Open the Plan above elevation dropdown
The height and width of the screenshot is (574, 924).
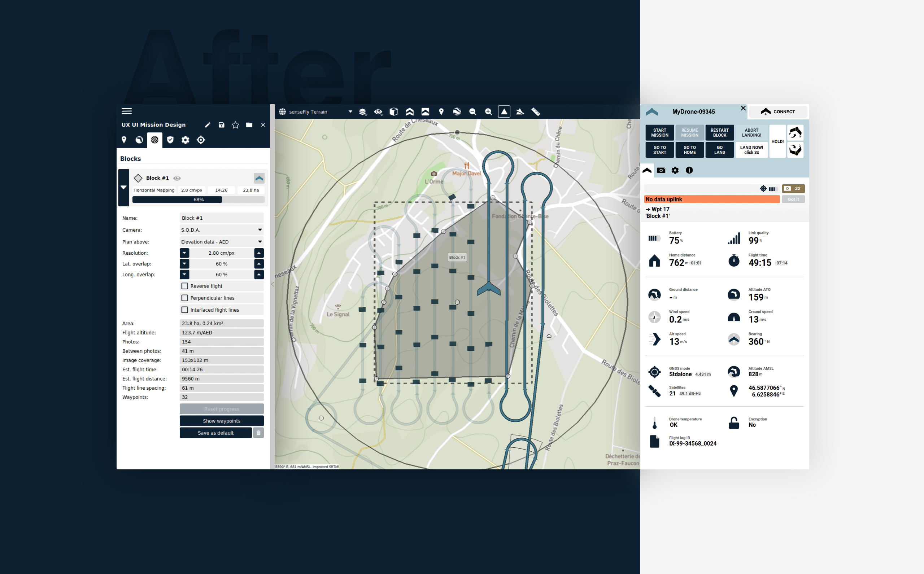click(221, 242)
